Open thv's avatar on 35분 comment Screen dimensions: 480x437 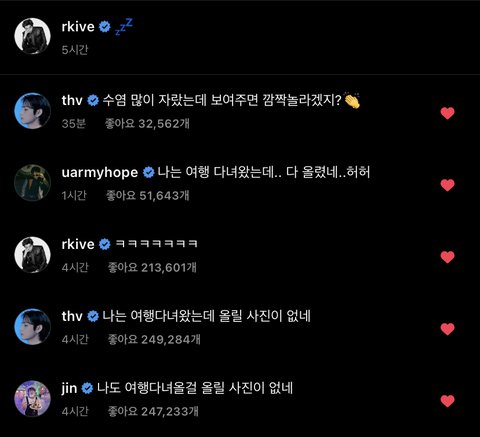(32, 111)
